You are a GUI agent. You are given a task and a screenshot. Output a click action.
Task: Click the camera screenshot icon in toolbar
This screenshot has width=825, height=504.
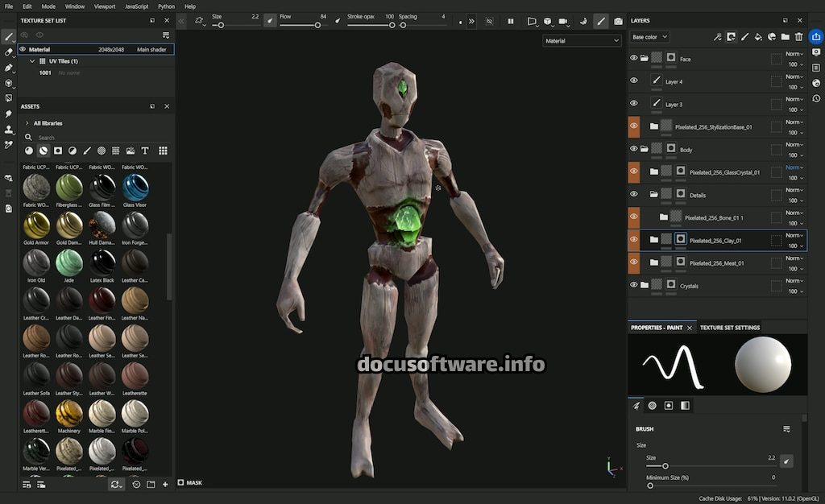tap(618, 22)
